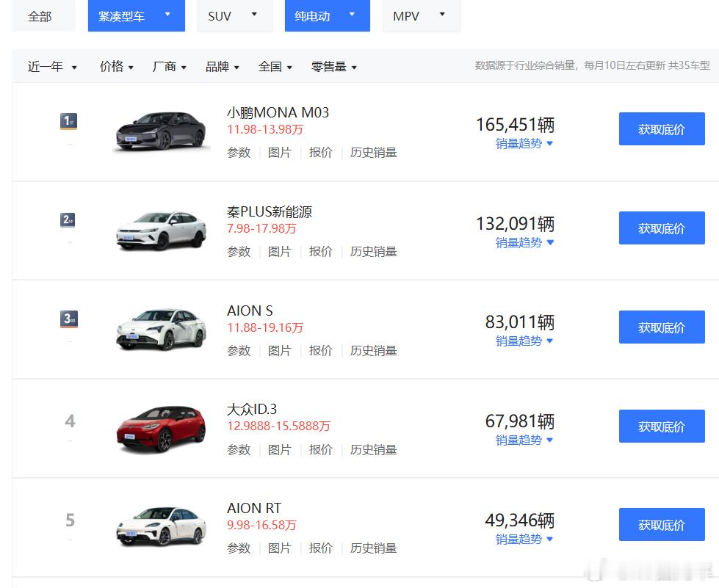The height and width of the screenshot is (588, 719).
Task: Click the rank 3 medal badge
Action: click(x=69, y=319)
